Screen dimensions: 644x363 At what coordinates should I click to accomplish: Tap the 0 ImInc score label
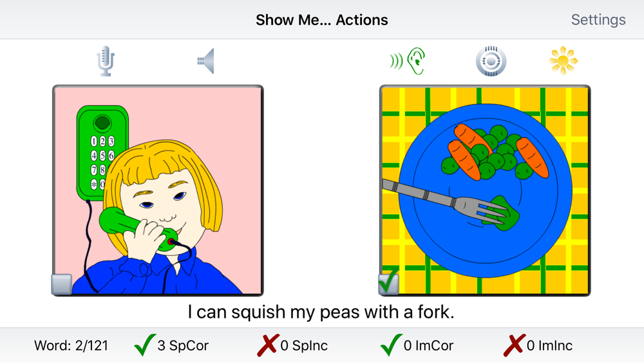tap(549, 346)
